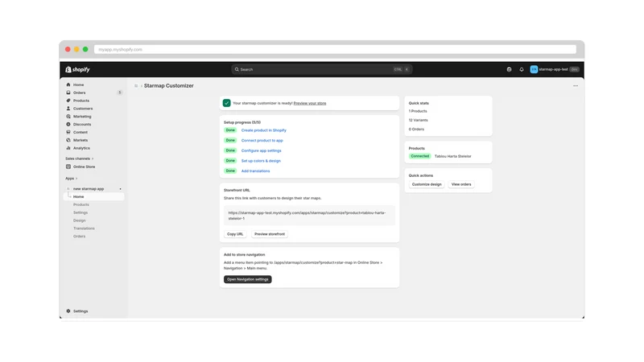Screen dimensions: 644x362
Task: Click the CTRL K shortcut hint in search
Action: (x=401, y=69)
